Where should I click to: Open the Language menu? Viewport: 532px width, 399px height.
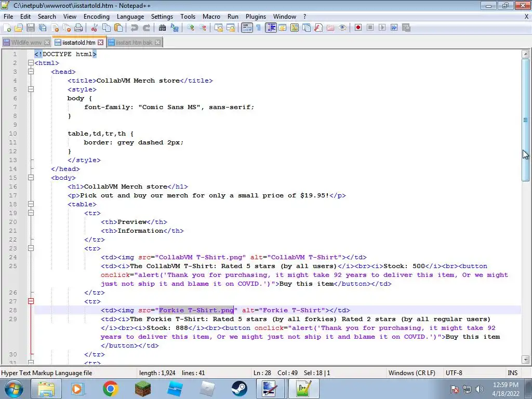pos(130,16)
